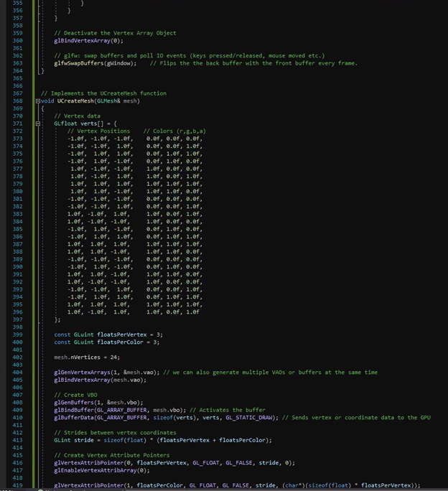Click line number 396 in the gutter

point(17,312)
